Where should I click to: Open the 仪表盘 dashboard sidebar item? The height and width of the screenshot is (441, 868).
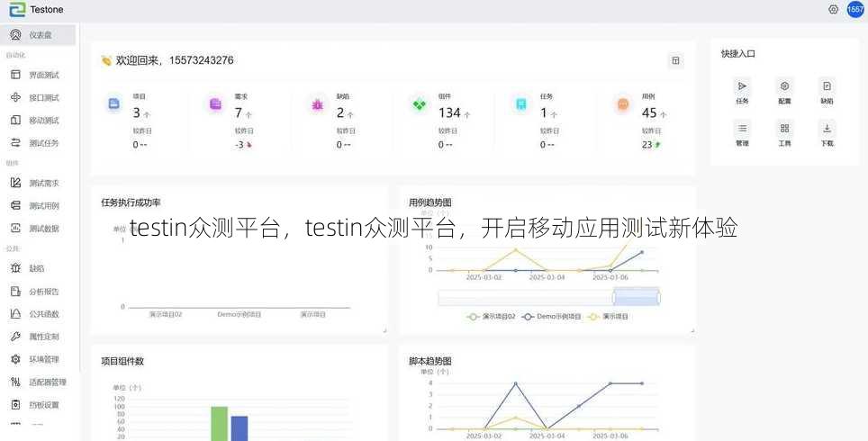38,35
